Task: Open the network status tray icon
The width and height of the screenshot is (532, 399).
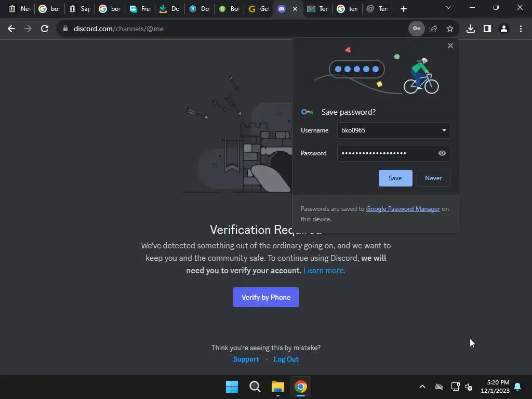Action: pos(455,387)
